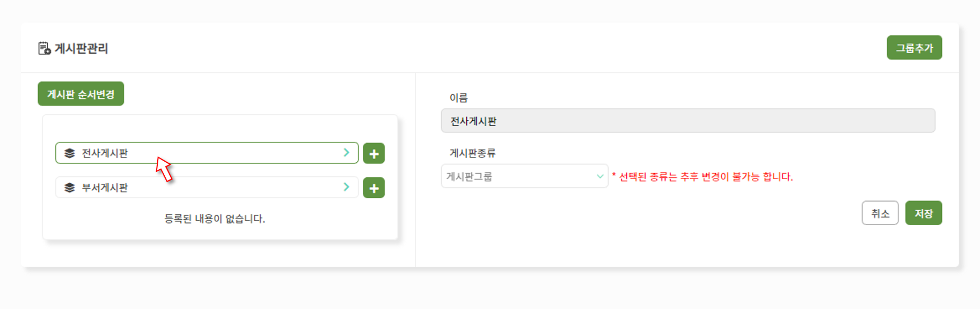Click the red 변경이 불가능 warning note
Screen dimensions: 980x309
click(x=703, y=177)
